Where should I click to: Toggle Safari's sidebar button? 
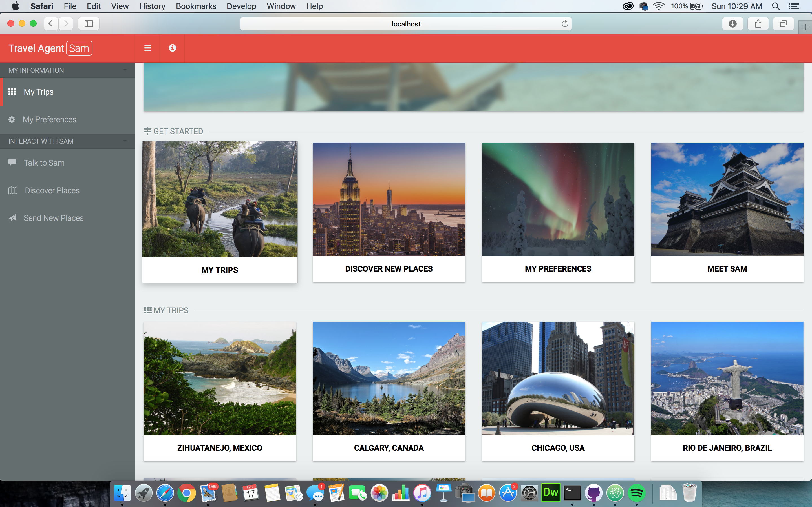pyautogui.click(x=89, y=23)
